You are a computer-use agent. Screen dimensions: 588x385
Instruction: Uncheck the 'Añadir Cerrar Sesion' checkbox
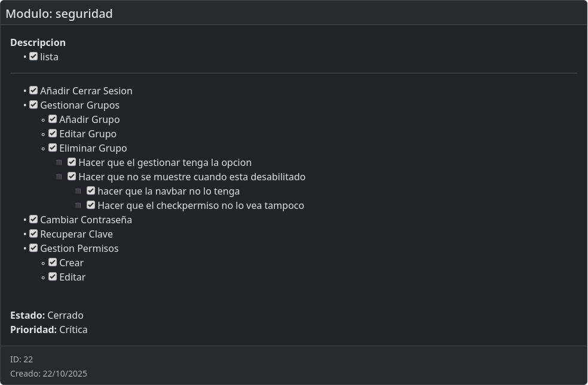pos(33,91)
